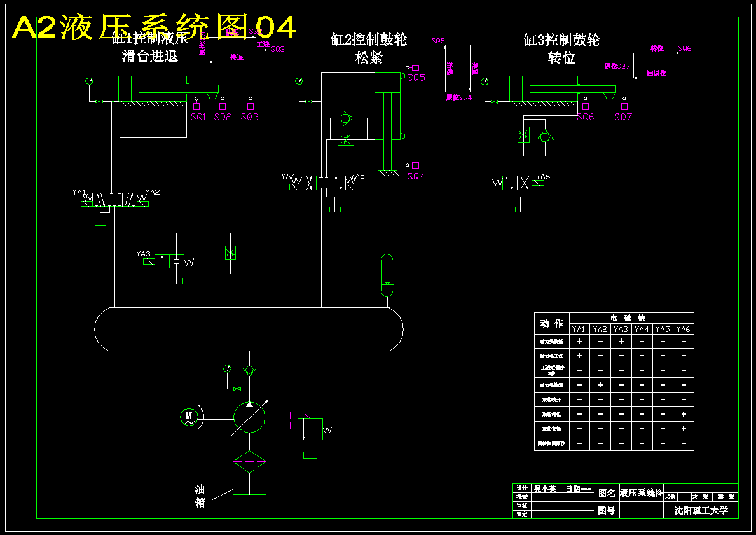Click the plus sign under YA4 column

[642, 428]
